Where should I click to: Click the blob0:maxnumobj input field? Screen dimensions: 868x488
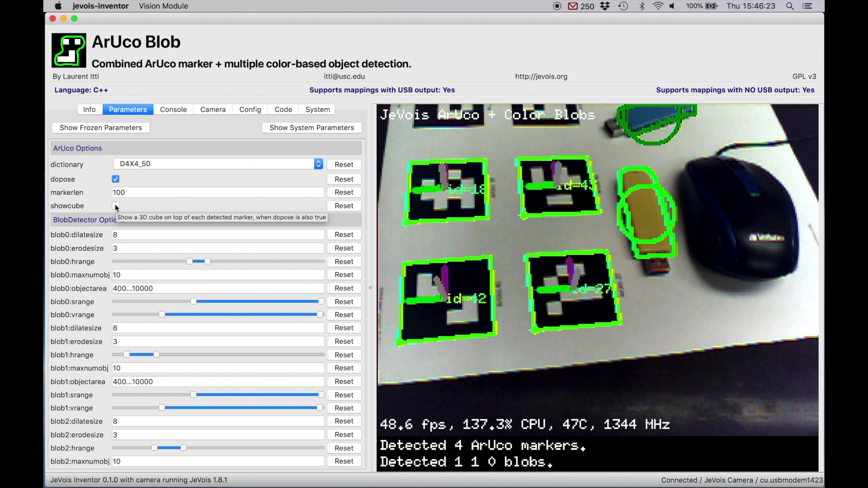(x=218, y=275)
